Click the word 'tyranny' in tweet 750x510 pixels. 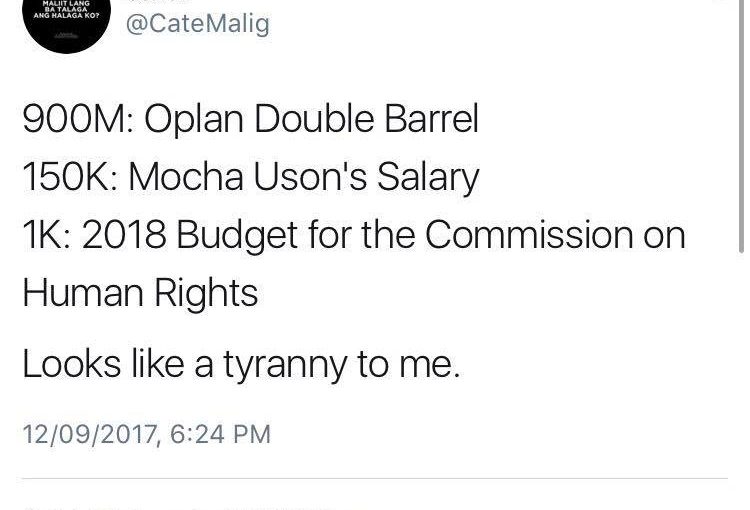pyautogui.click(x=285, y=366)
